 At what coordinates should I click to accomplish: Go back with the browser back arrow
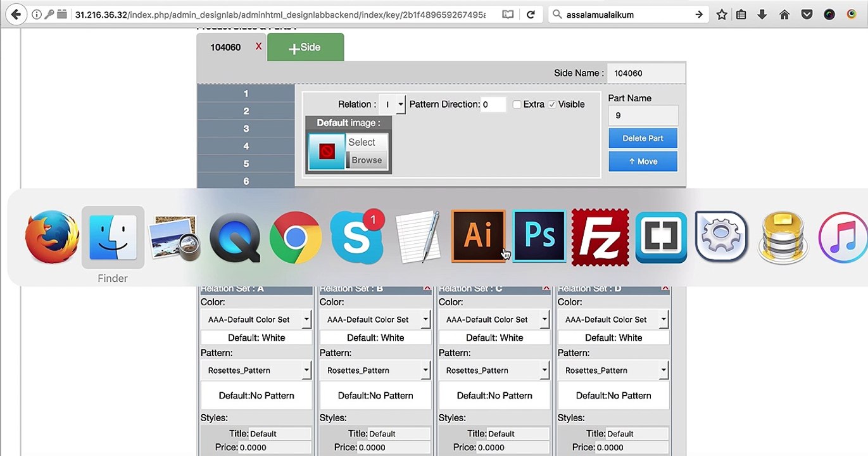[x=16, y=15]
